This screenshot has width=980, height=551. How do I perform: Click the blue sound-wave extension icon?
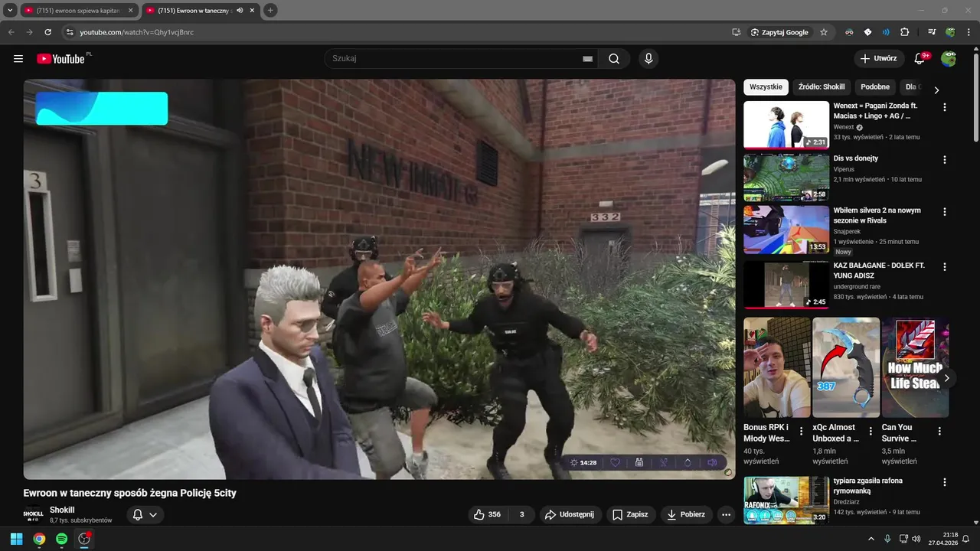(886, 32)
